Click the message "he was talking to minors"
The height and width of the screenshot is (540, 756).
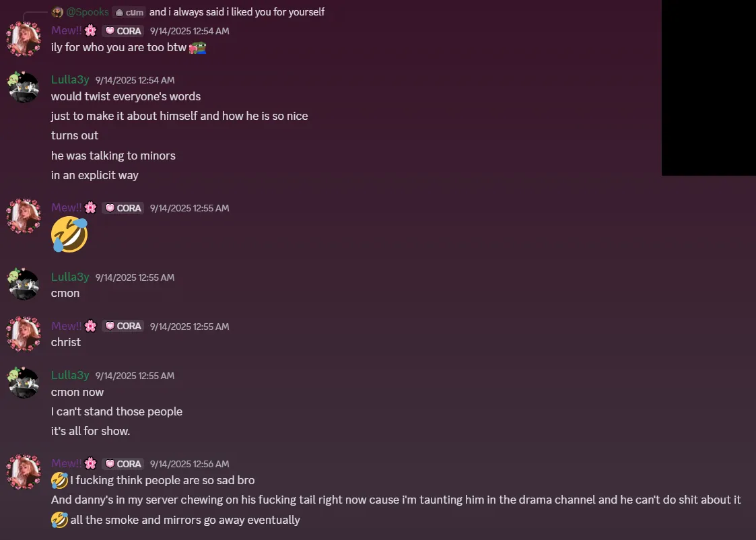pos(113,156)
